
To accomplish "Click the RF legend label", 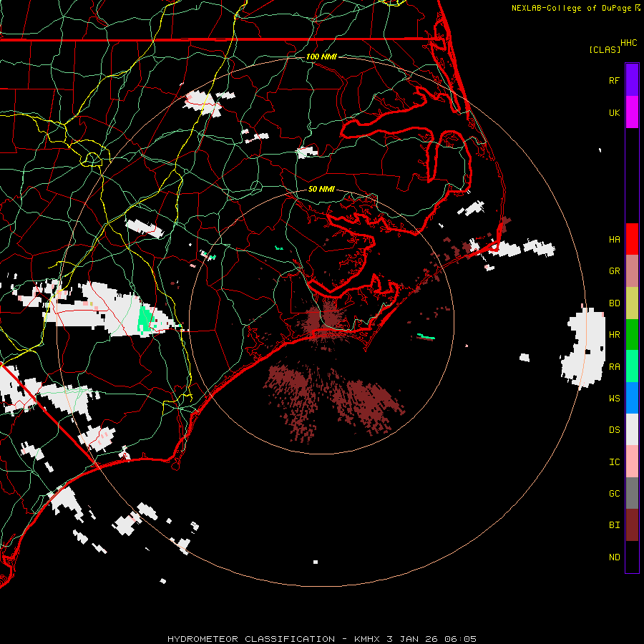I will pos(614,81).
